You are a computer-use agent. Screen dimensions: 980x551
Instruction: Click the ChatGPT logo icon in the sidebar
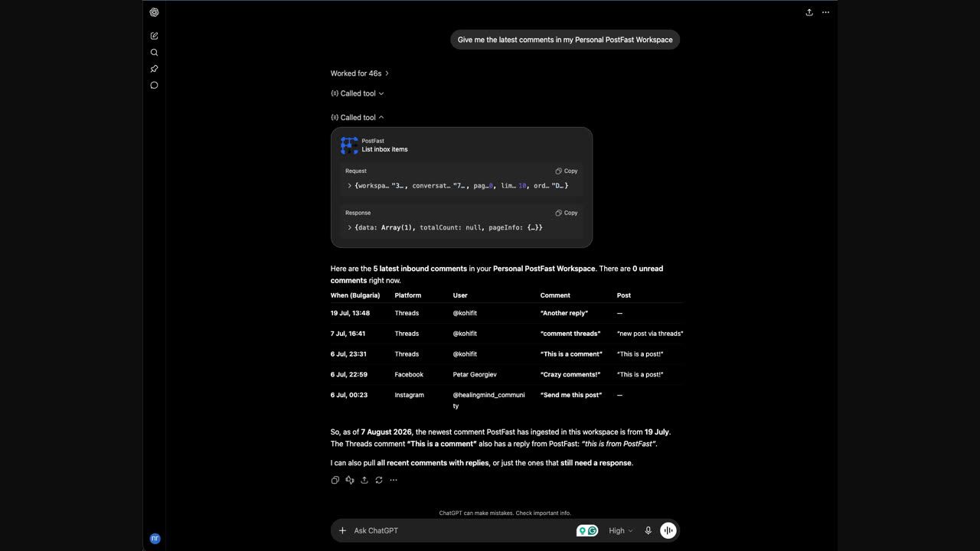[x=154, y=12]
